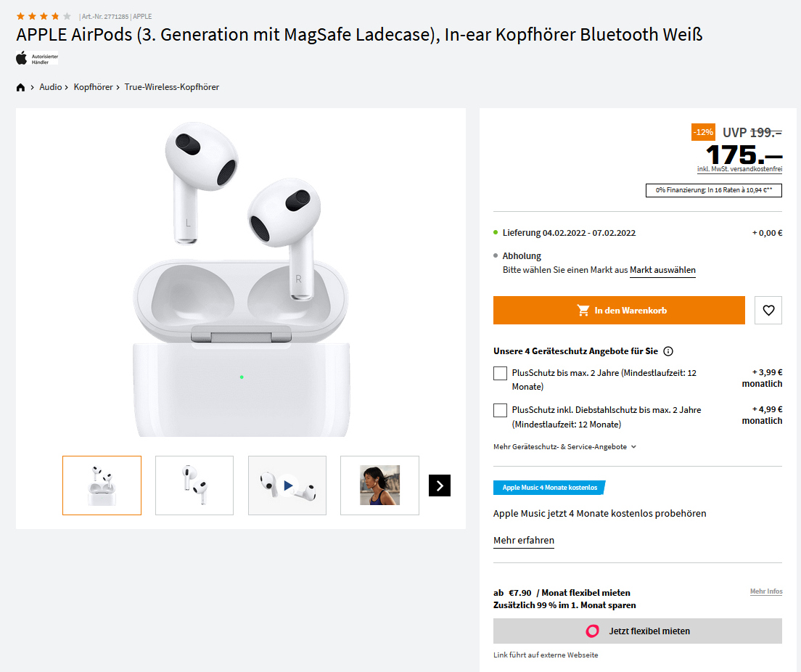Click the 0% Finanzierung offer box
Screen dimensions: 801x672
tap(713, 190)
